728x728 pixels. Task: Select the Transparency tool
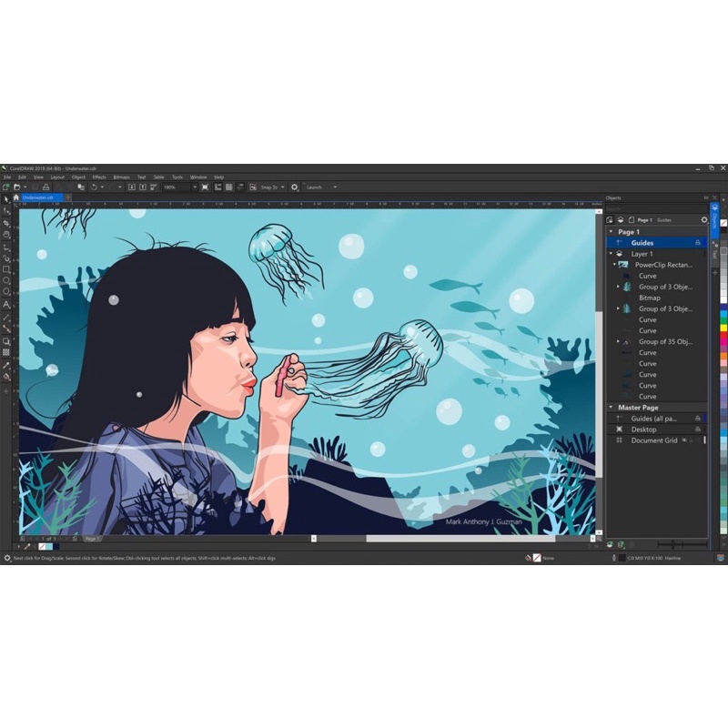[x=6, y=352]
